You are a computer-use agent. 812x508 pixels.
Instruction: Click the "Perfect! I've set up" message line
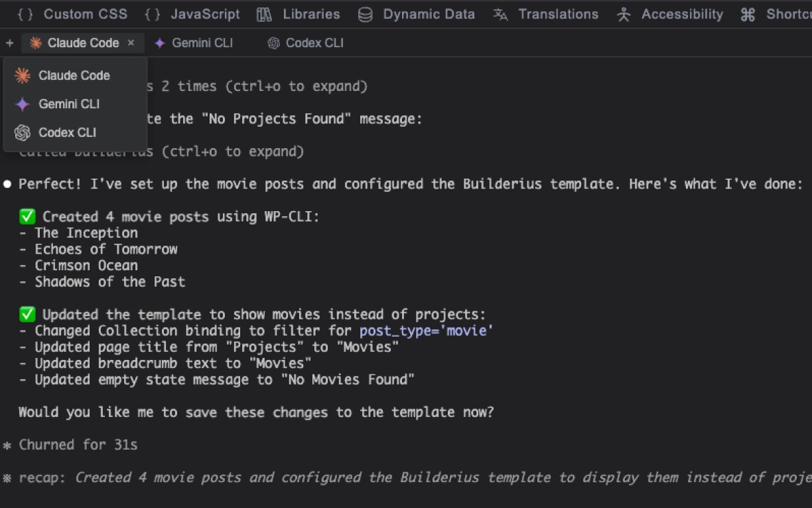(x=403, y=184)
